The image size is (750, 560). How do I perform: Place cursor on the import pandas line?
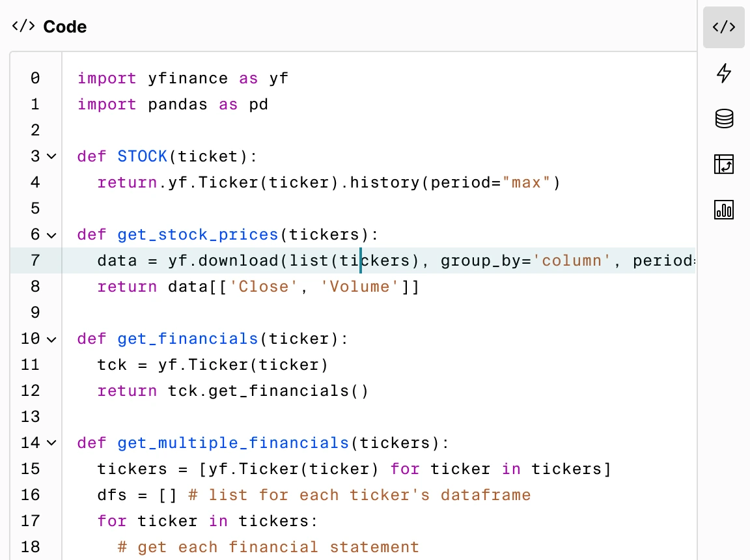173,104
